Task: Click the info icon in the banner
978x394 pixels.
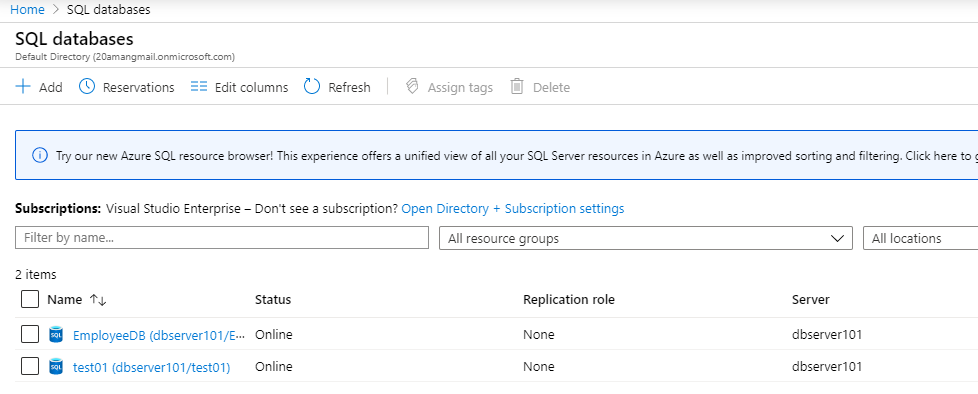Action: coord(39,155)
